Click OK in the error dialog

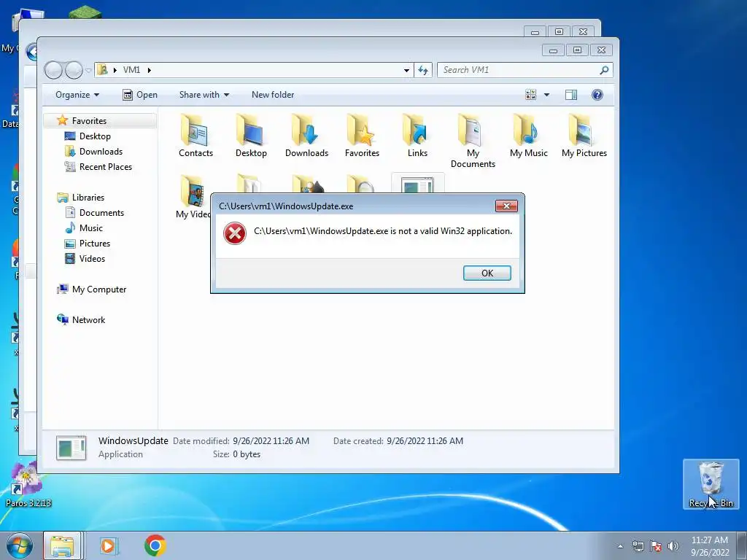[x=487, y=273]
